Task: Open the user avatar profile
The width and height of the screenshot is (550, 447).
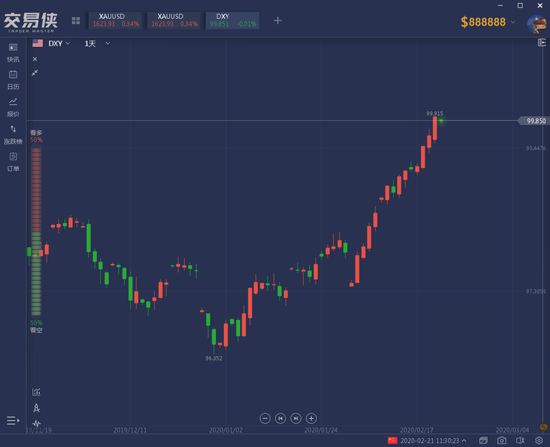Action: (x=537, y=24)
